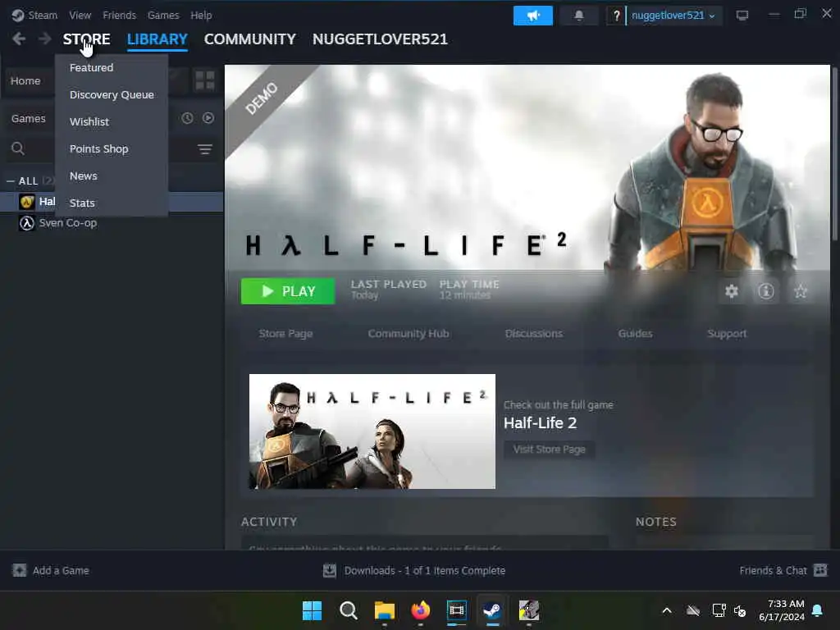Open Community Hub link
The height and width of the screenshot is (630, 840).
(409, 333)
